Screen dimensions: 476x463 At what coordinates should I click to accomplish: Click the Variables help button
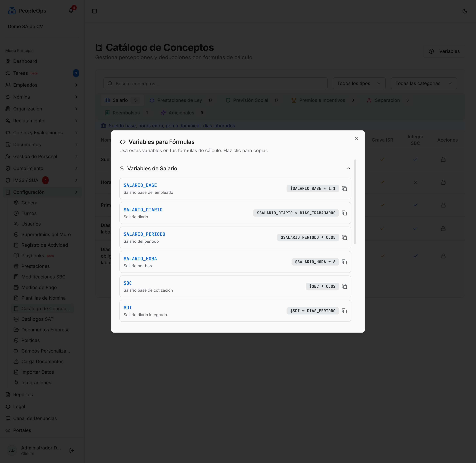444,51
